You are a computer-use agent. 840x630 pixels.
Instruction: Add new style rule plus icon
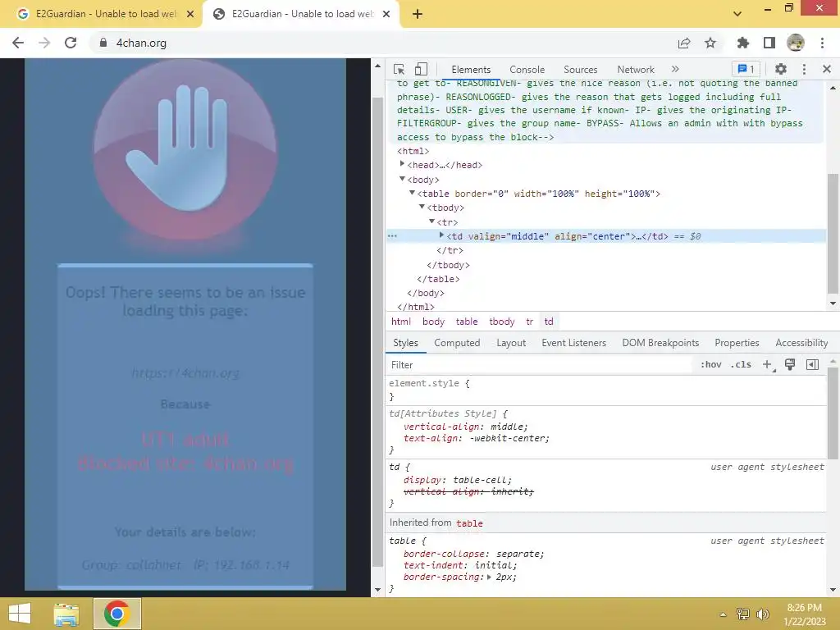(x=768, y=365)
